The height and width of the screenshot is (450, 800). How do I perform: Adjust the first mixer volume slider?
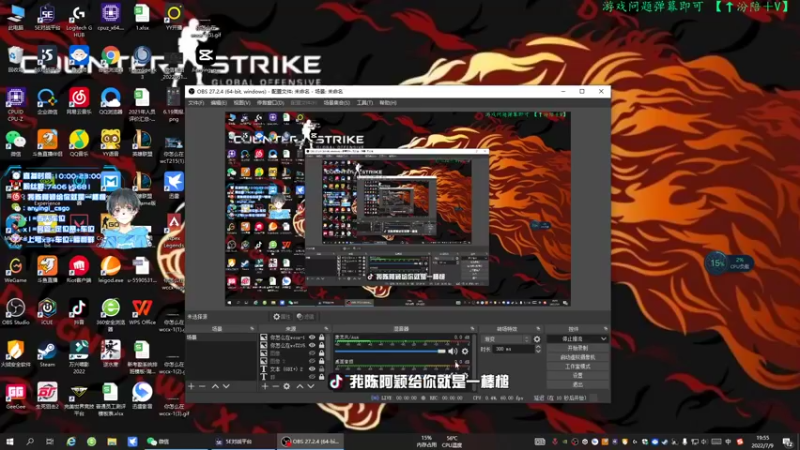click(x=390, y=352)
